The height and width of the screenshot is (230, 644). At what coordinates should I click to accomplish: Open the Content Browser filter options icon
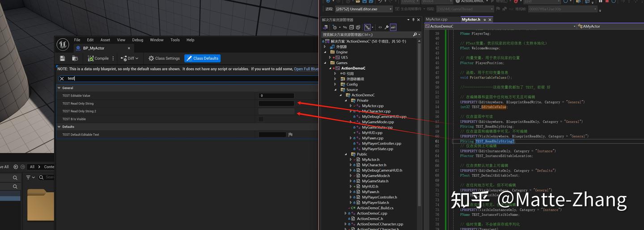28,177
